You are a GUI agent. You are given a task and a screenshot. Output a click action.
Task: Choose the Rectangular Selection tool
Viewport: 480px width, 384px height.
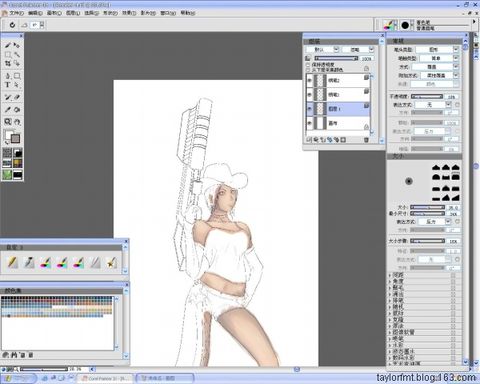point(8,54)
